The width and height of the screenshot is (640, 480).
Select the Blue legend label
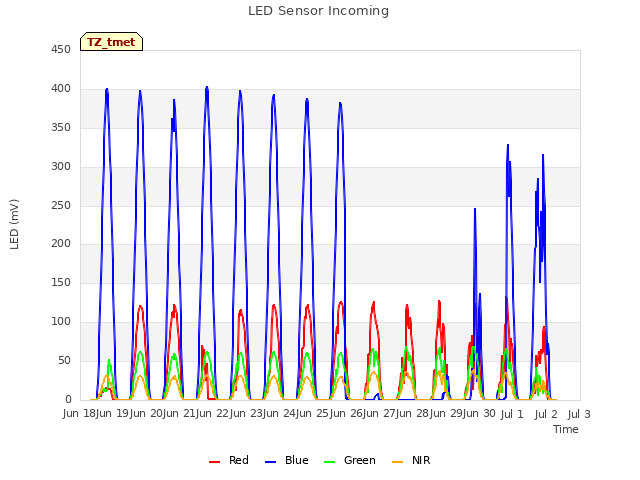(x=297, y=460)
